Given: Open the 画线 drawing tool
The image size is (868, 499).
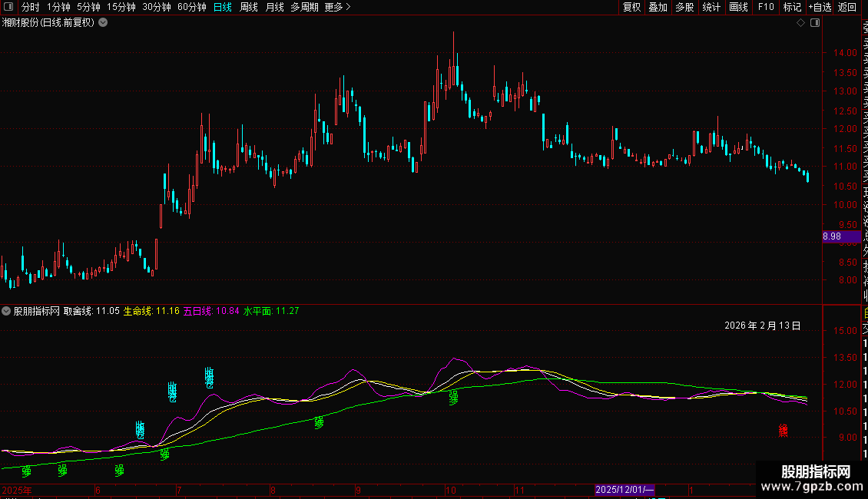Looking at the screenshot, I should (x=738, y=8).
